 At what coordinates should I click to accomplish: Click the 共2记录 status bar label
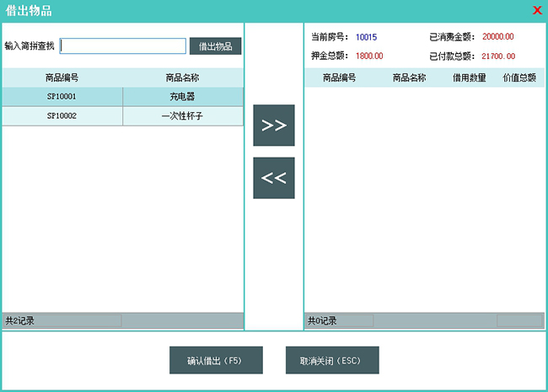point(20,321)
